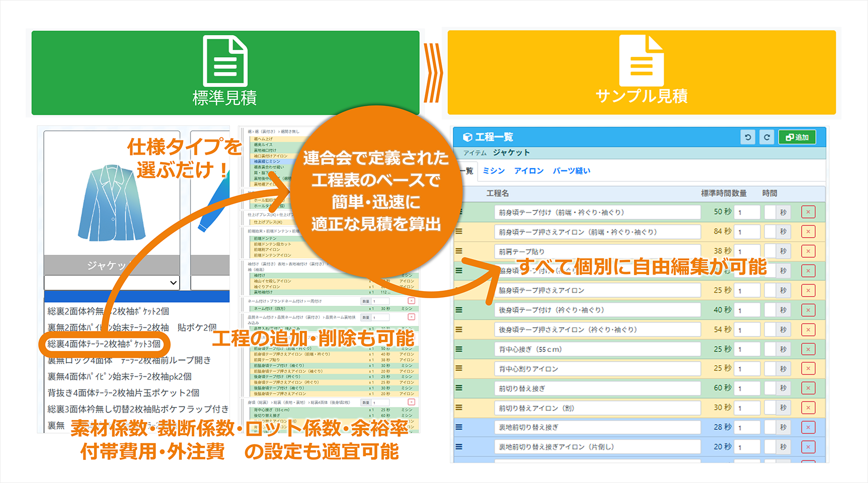Click the drag handle of 前肩テープ貼り row

pos(459,251)
